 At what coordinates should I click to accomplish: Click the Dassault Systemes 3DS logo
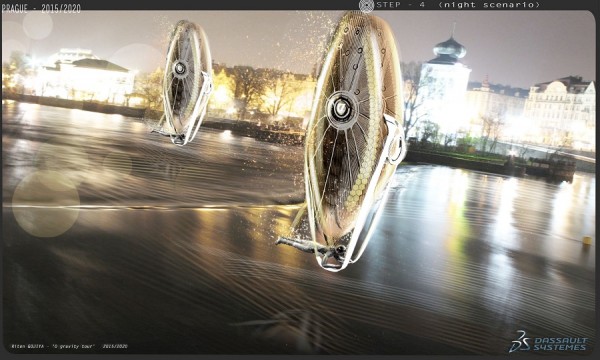[520, 342]
